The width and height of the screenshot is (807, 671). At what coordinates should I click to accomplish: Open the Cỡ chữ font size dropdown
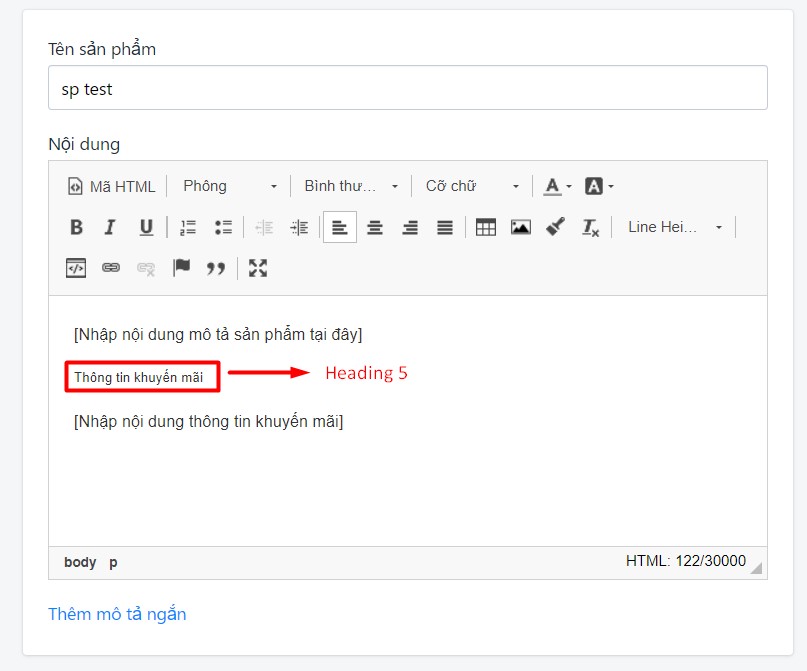click(x=472, y=186)
